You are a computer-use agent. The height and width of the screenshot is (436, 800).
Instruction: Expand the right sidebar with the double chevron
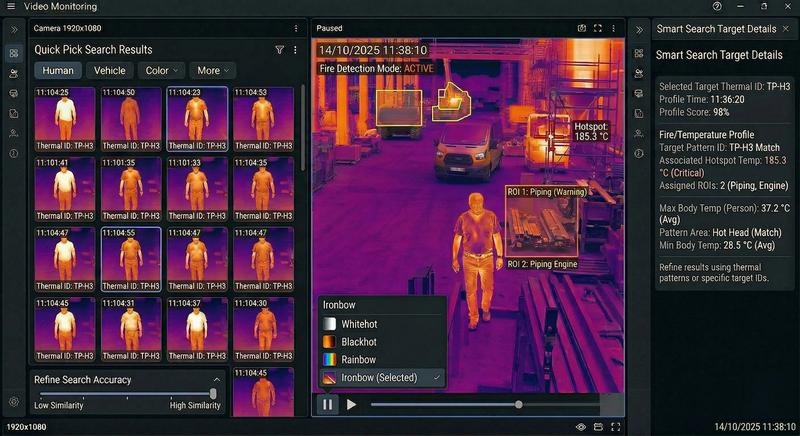[639, 30]
